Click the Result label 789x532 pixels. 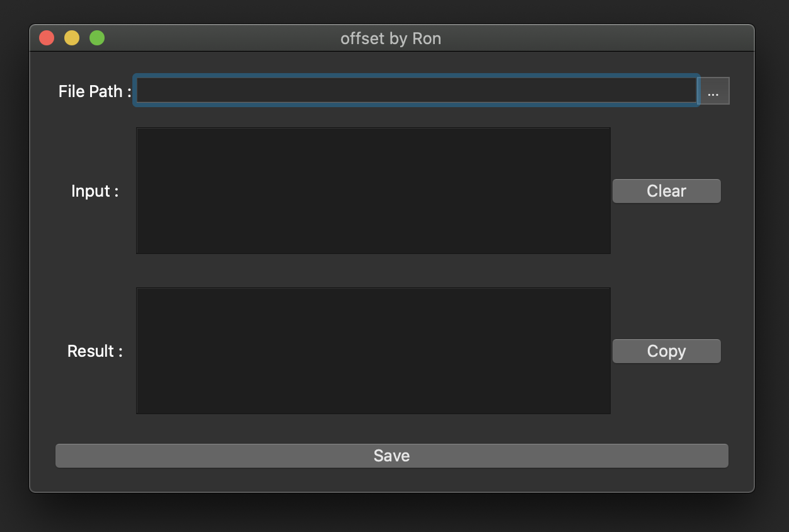tap(95, 350)
